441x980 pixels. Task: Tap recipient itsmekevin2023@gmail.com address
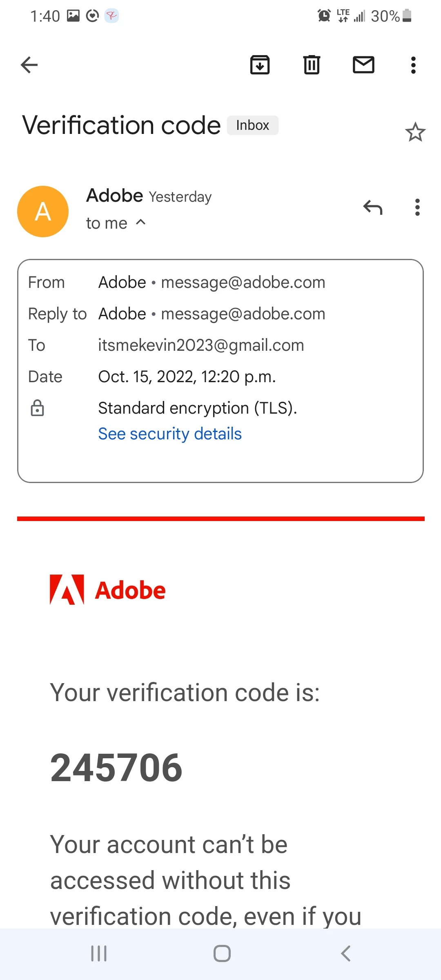[201, 345]
